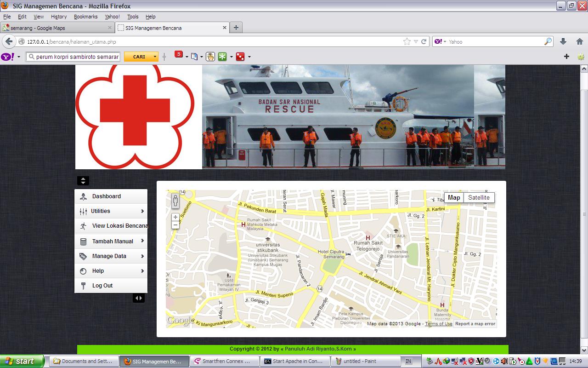Switch map to Satellite view

479,198
